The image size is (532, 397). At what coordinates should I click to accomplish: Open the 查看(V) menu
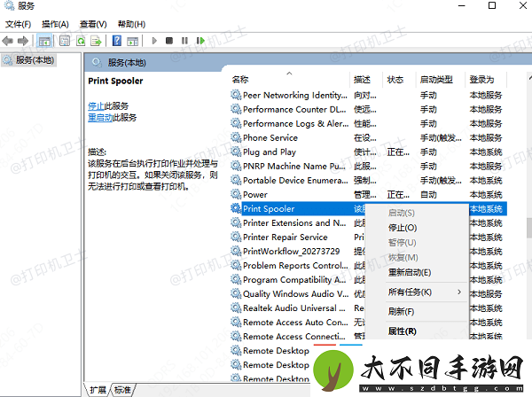(93, 24)
